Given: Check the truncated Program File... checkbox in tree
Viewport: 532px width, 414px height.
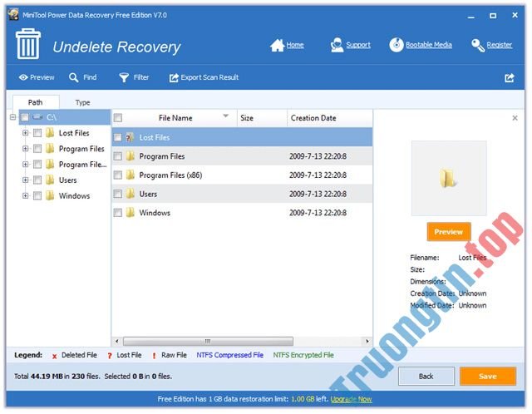Looking at the screenshot, I should coord(37,165).
